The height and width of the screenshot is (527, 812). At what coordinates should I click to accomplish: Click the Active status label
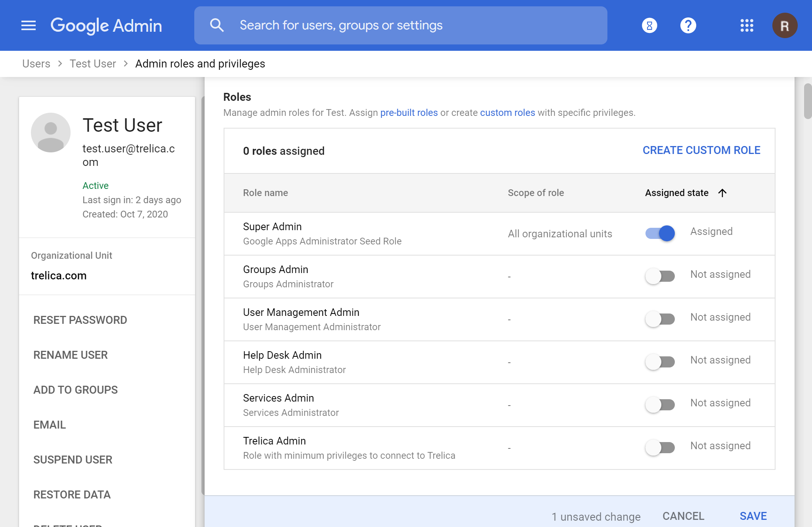click(96, 185)
